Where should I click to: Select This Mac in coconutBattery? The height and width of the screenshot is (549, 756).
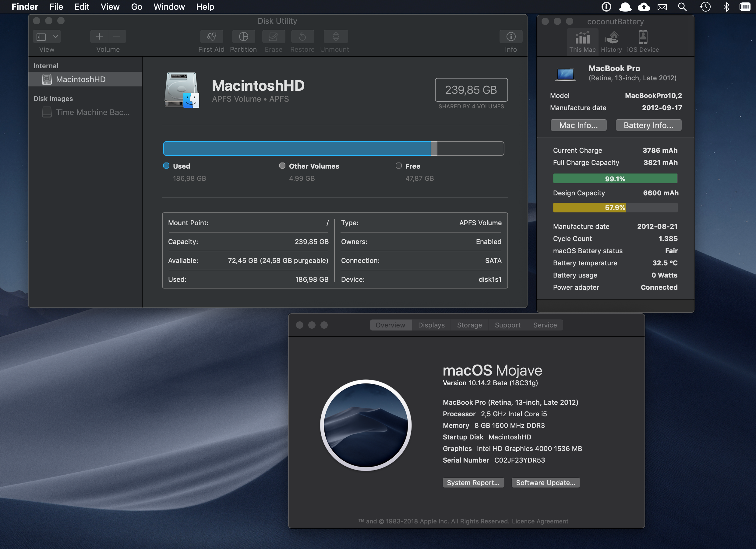pyautogui.click(x=582, y=41)
